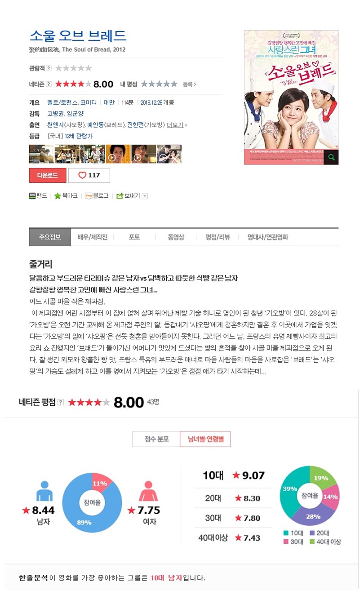Click the heart like icon showing 117

point(82,175)
